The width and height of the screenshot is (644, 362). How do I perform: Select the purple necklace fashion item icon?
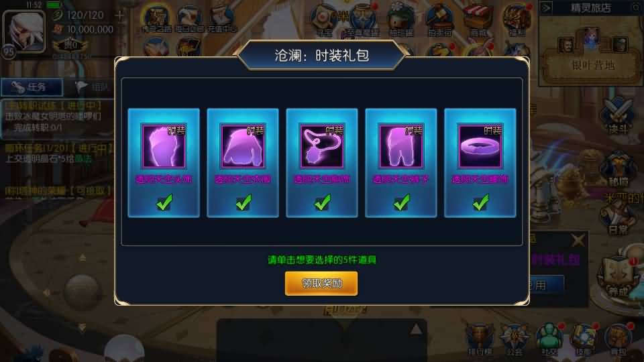[322, 146]
